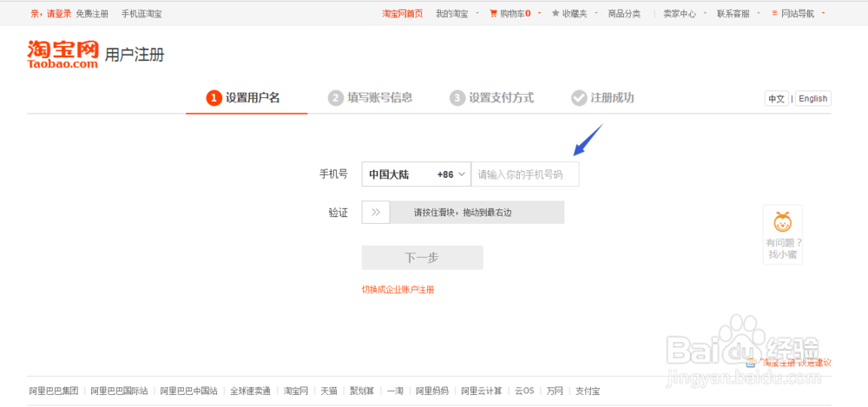Expand the 购物车 dropdown arrow

[539, 14]
